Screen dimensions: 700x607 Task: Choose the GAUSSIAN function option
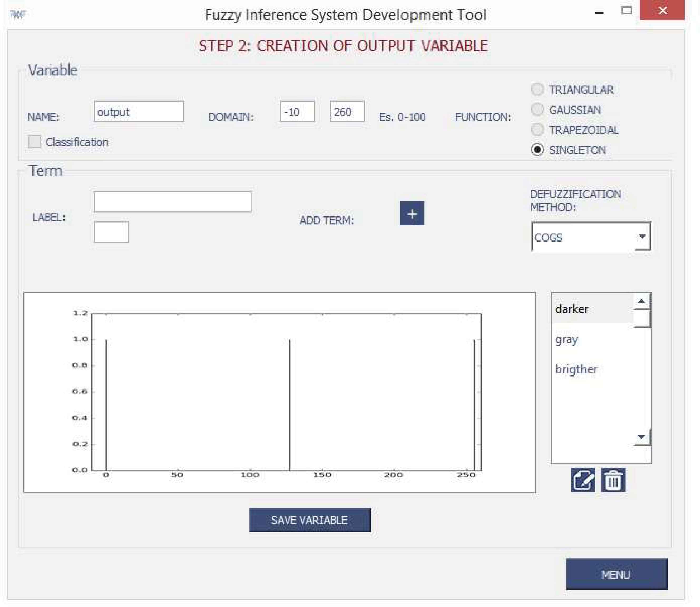click(x=537, y=109)
